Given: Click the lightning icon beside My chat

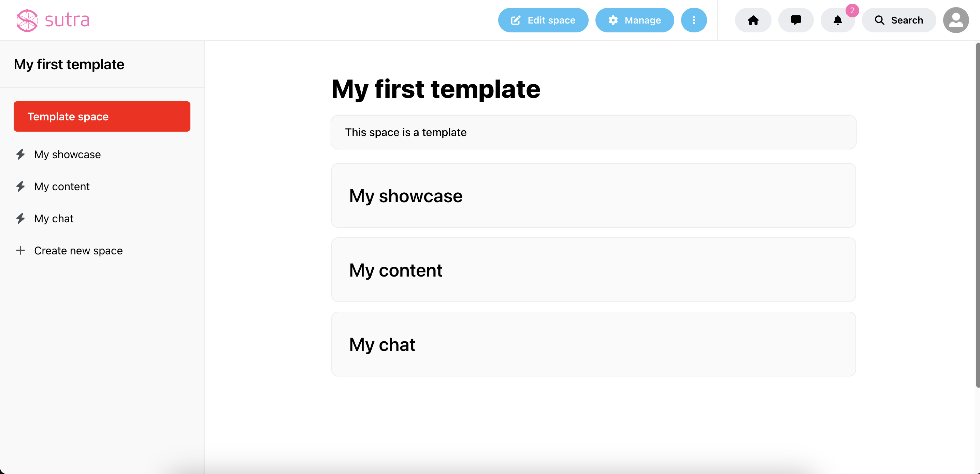Looking at the screenshot, I should tap(20, 219).
